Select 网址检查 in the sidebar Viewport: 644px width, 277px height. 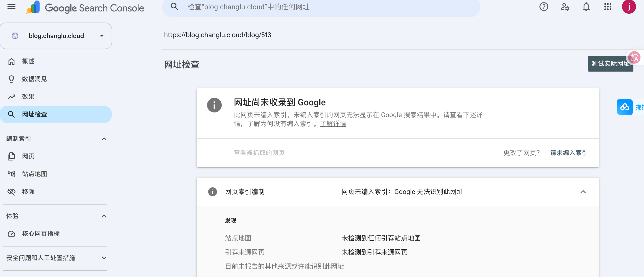[x=56, y=114]
